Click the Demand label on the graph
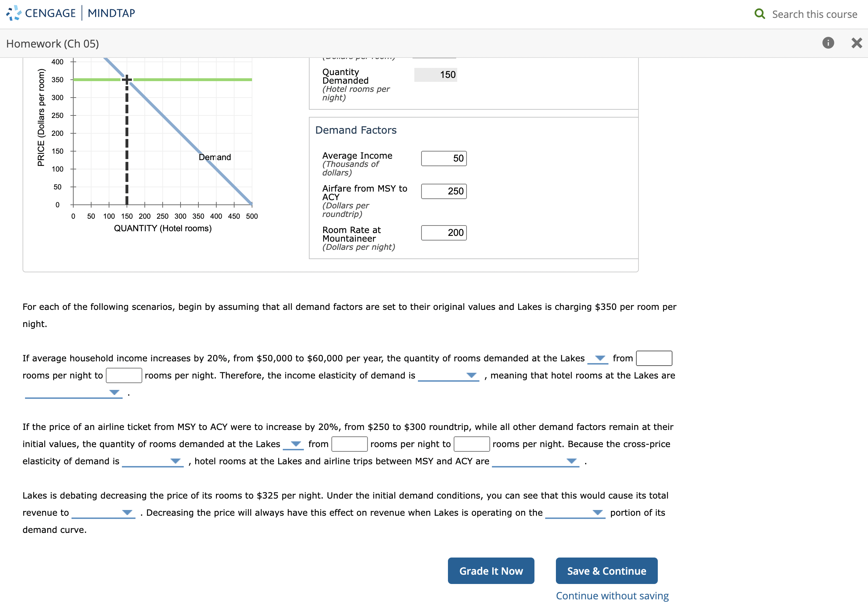 coord(215,157)
